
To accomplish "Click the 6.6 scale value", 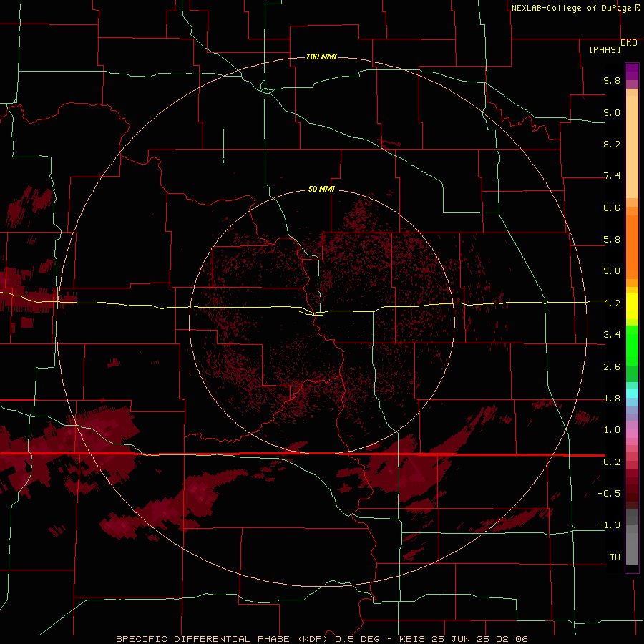I will pyautogui.click(x=612, y=208).
